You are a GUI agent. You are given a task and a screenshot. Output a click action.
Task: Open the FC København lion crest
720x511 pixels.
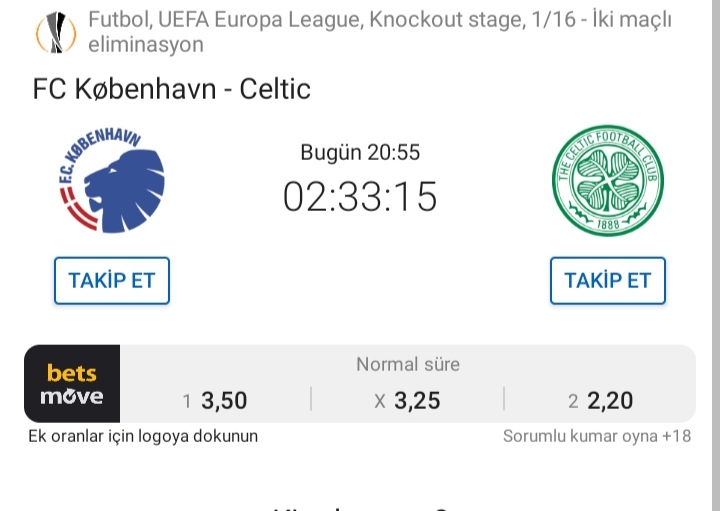click(x=112, y=180)
